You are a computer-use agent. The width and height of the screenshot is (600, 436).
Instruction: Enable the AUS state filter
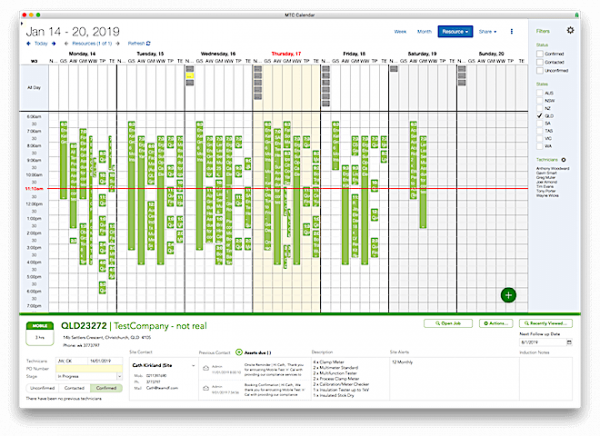540,93
